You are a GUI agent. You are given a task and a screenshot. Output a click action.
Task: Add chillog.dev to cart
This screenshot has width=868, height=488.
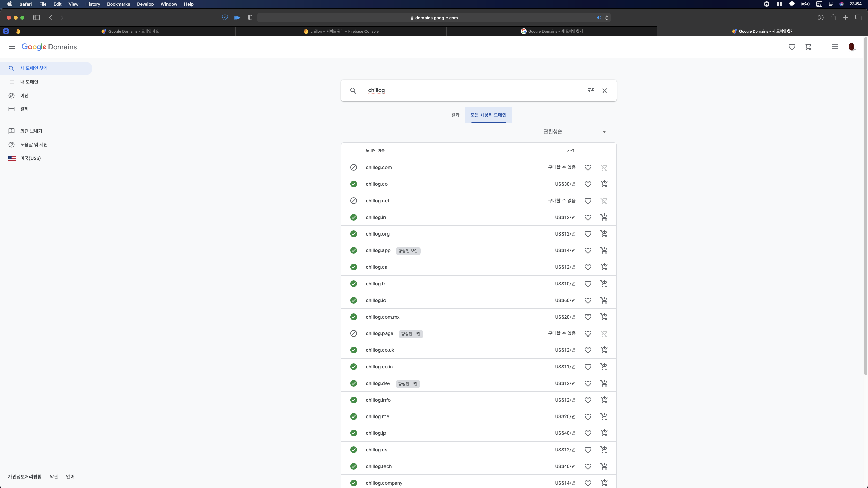click(604, 383)
